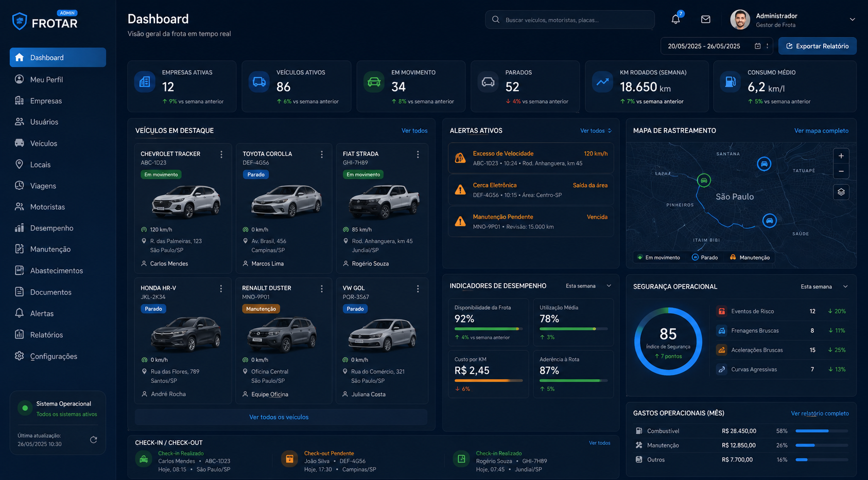This screenshot has height=480, width=868.
Task: Click Ver todos in Check-in / Check-out
Action: coord(600,443)
